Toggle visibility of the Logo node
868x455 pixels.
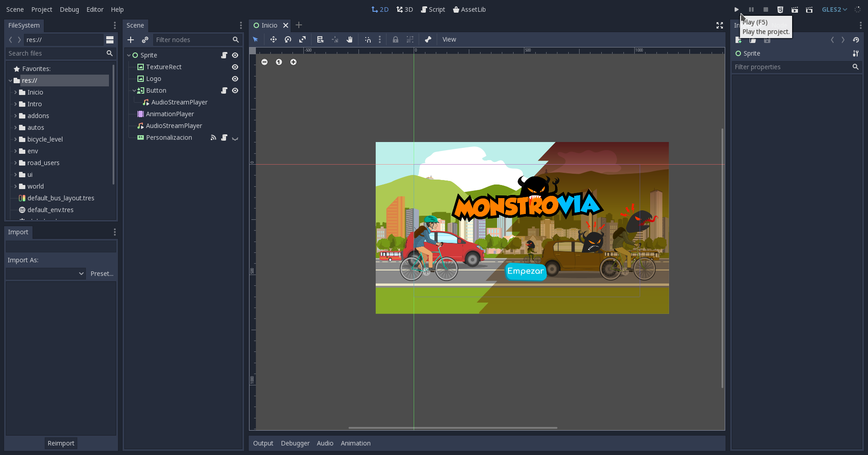click(235, 78)
